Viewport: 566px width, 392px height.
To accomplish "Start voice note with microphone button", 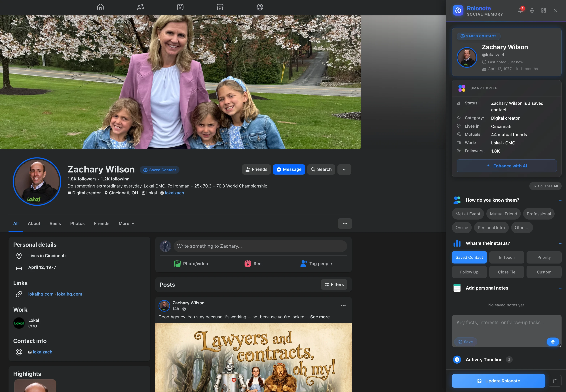I will click(553, 342).
